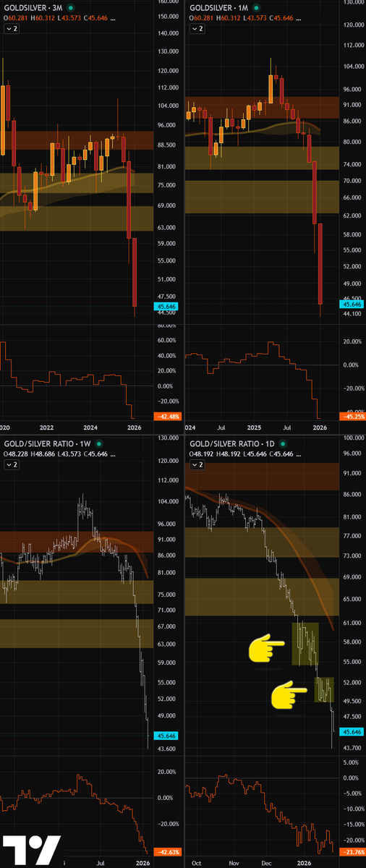
Task: Click the O48.228 open value in 1W chart
Action: click(x=17, y=454)
